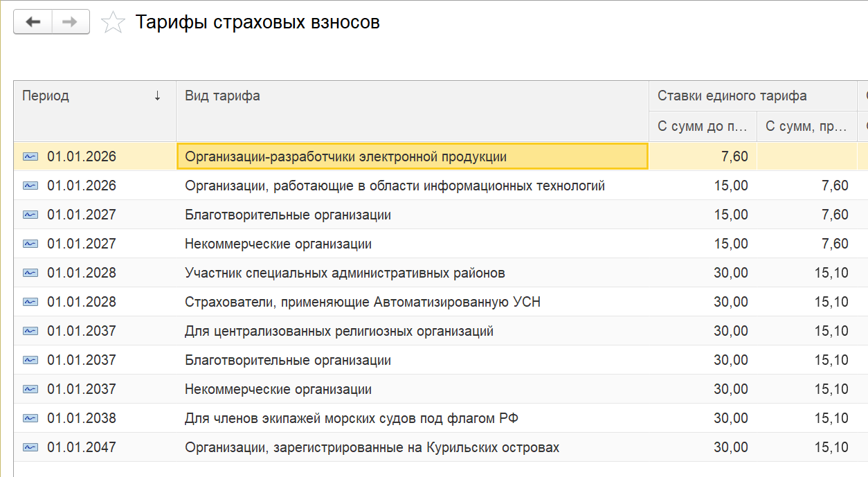The height and width of the screenshot is (477, 868).
Task: Click record icon of IT organizations row
Action: tap(30, 186)
